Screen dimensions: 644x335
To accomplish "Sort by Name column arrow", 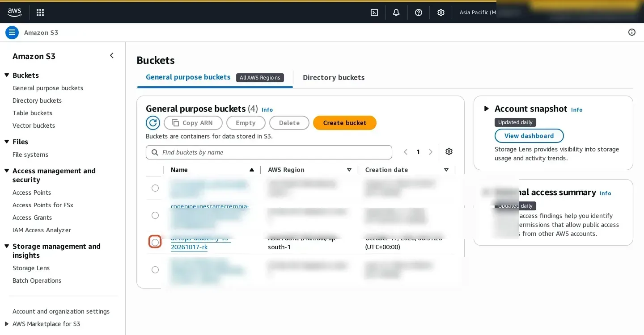I will [252, 170].
